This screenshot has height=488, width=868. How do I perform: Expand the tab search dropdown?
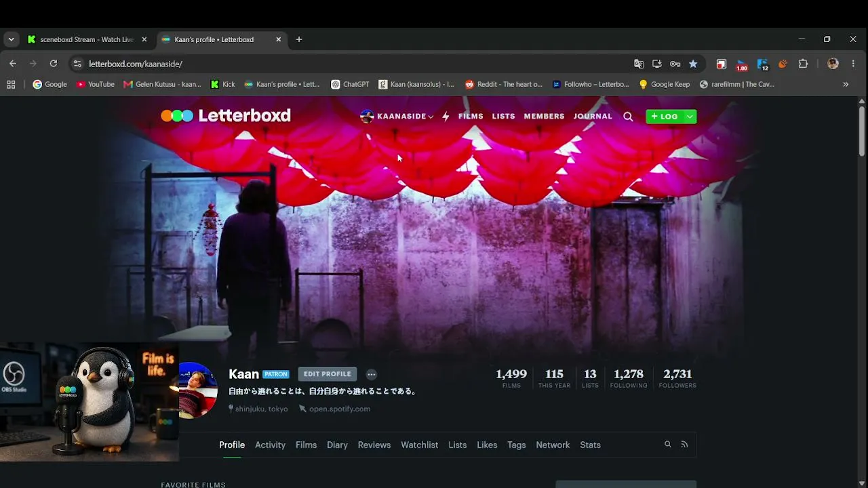pyautogui.click(x=11, y=39)
